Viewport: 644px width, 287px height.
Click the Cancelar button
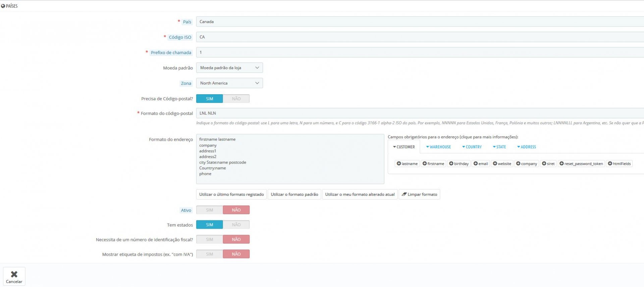click(x=14, y=276)
